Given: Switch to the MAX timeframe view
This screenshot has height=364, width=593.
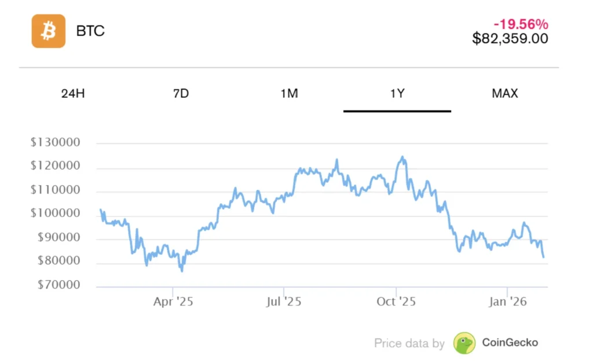Looking at the screenshot, I should click(504, 93).
